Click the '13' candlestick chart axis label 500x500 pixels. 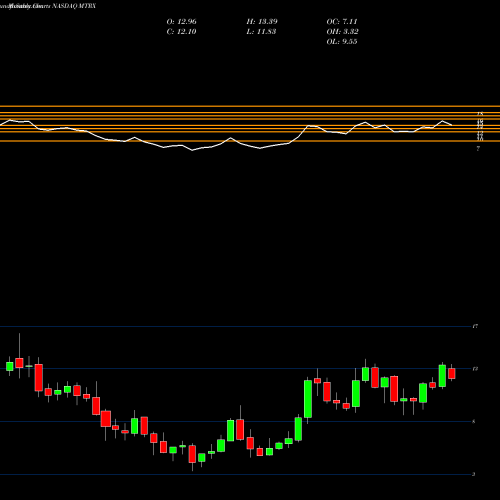[x=475, y=369]
